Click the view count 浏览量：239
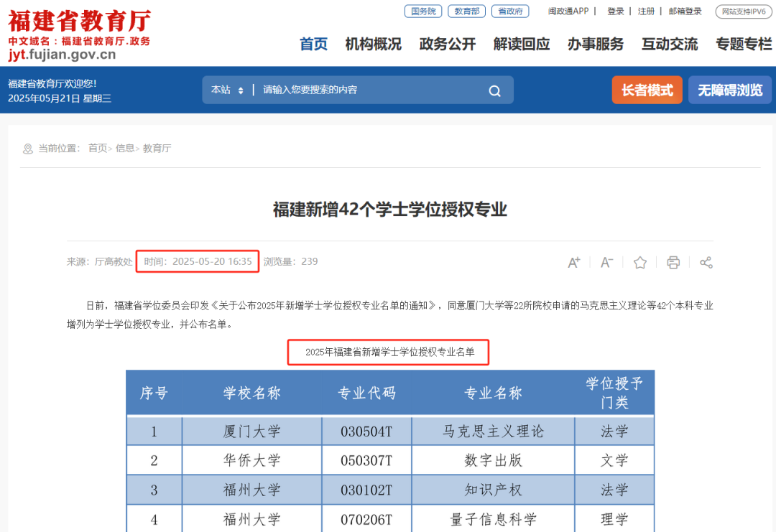The image size is (776, 532). coord(290,261)
